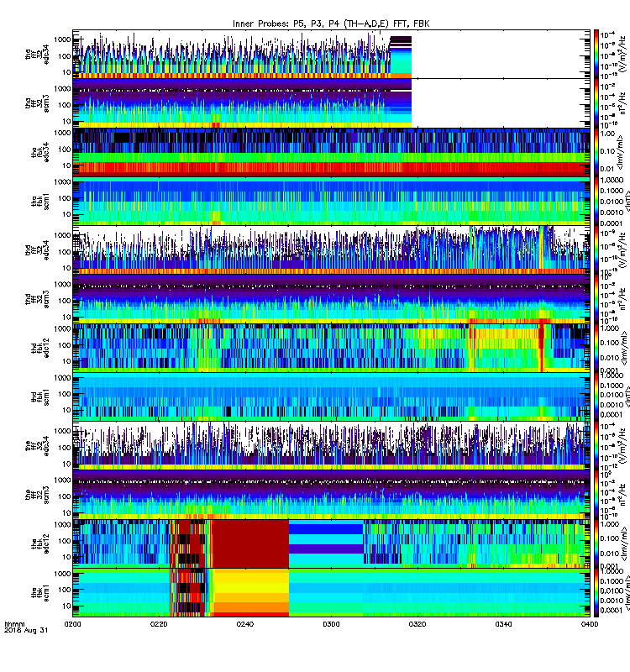Viewport: 630px width, 672px height.
Task: Click the 'thd fbk scm1' panel label
Action: [40, 397]
